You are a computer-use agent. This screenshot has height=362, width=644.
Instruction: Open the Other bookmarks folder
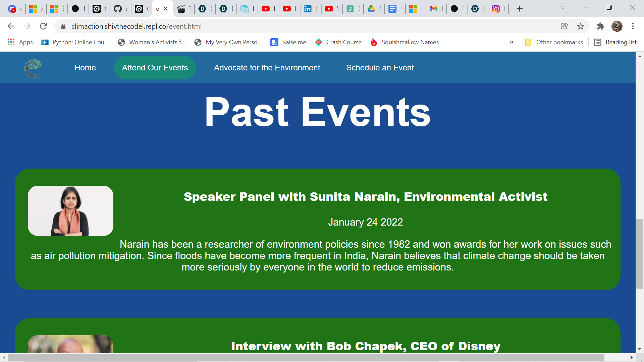(x=554, y=42)
